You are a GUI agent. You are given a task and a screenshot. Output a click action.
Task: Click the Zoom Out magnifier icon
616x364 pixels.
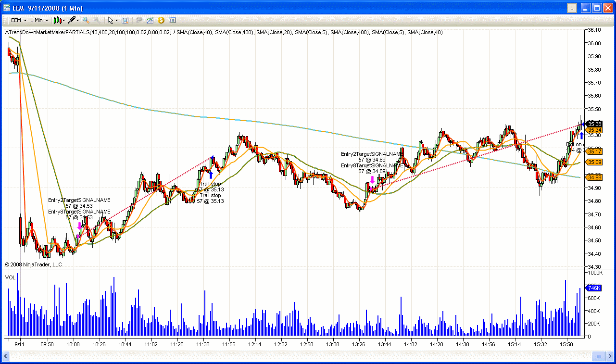point(97,20)
